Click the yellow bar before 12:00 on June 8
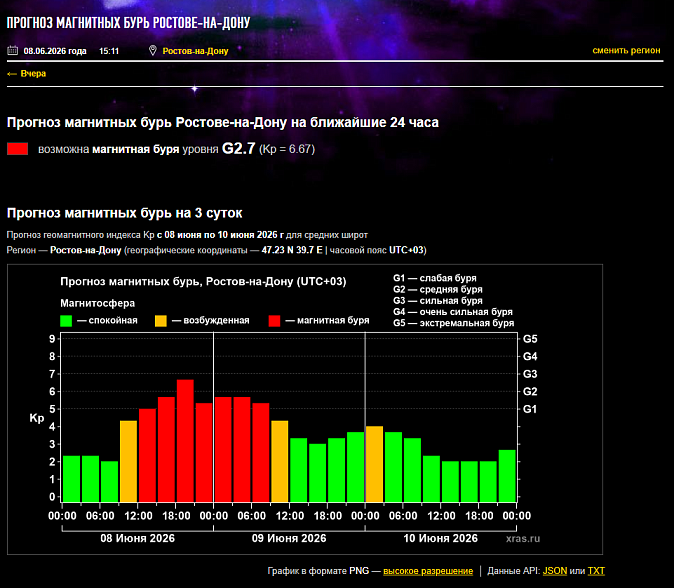Image resolution: width=674 pixels, height=588 pixels. tap(129, 462)
